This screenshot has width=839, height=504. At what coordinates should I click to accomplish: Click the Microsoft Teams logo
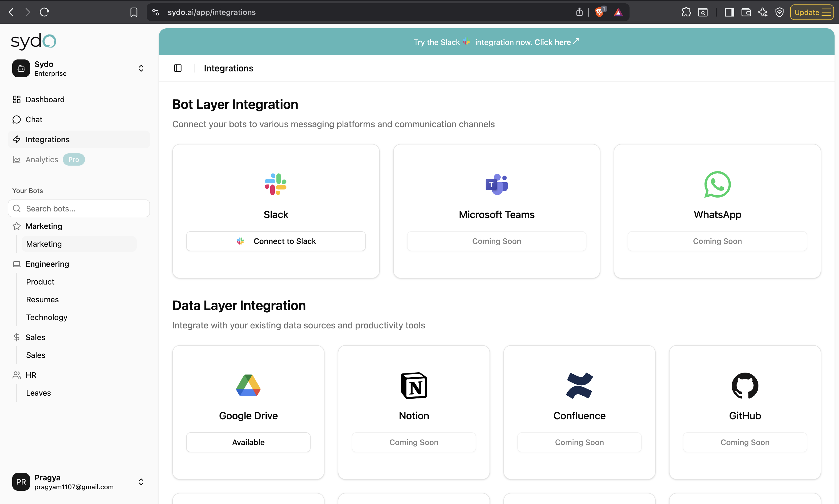point(496,184)
